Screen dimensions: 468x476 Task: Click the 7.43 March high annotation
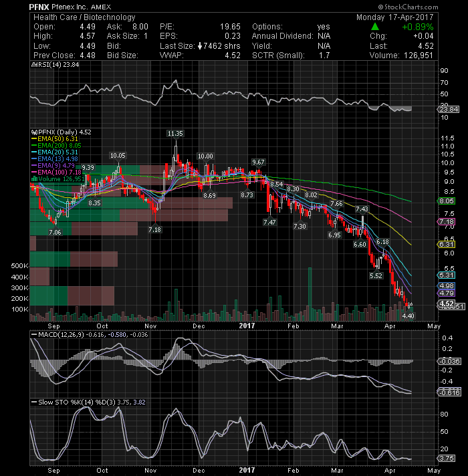pos(362,209)
